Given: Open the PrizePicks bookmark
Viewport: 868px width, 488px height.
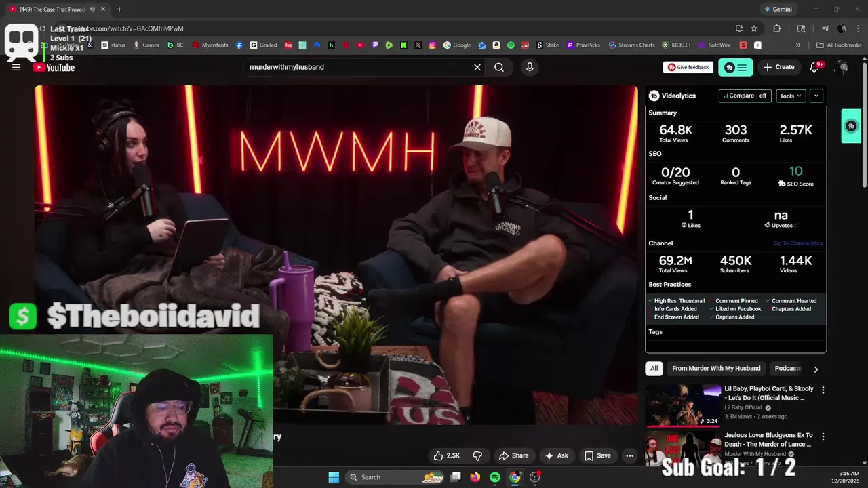Looking at the screenshot, I should click(583, 45).
